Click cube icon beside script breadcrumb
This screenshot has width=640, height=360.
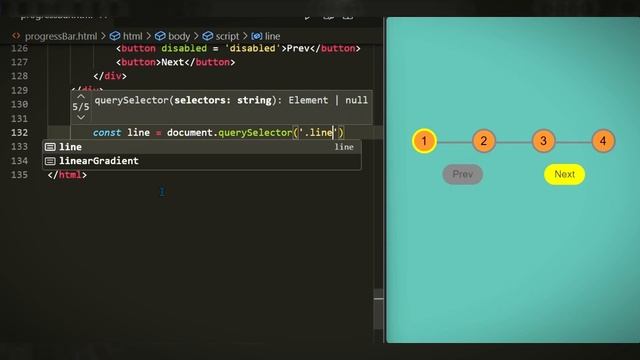[207, 36]
